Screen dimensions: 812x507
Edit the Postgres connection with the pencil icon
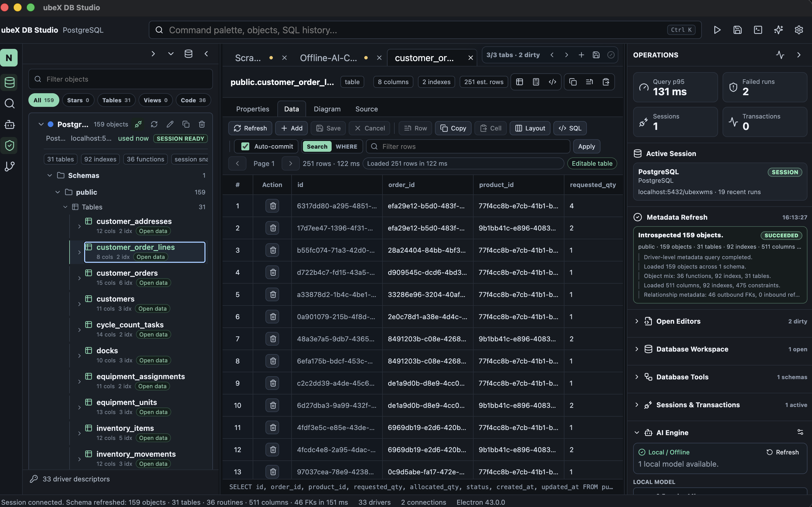click(170, 124)
